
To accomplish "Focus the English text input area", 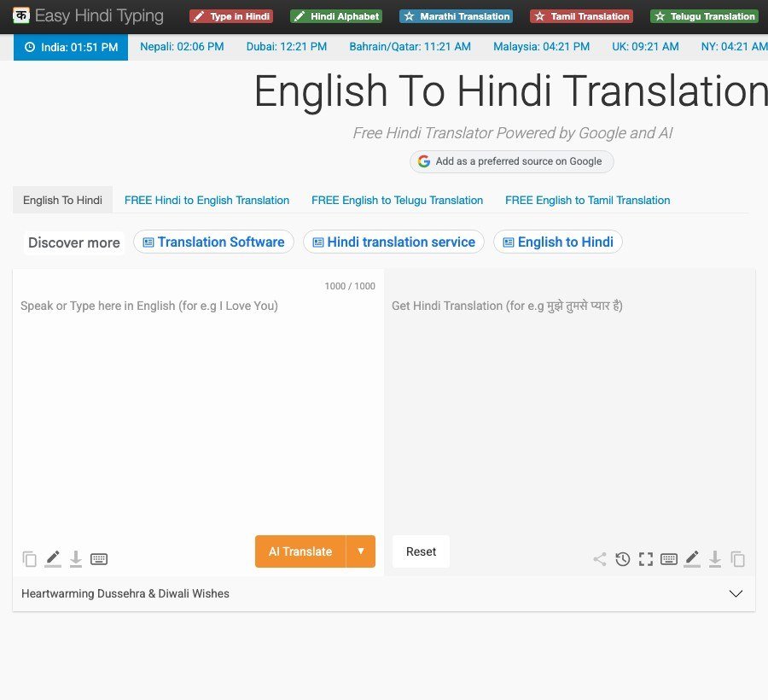I will (198, 411).
